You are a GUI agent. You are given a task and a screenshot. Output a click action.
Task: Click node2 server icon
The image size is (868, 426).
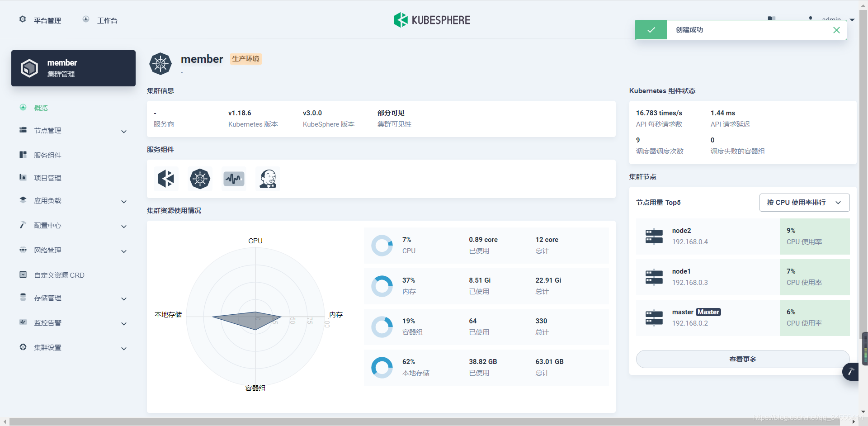pos(654,237)
